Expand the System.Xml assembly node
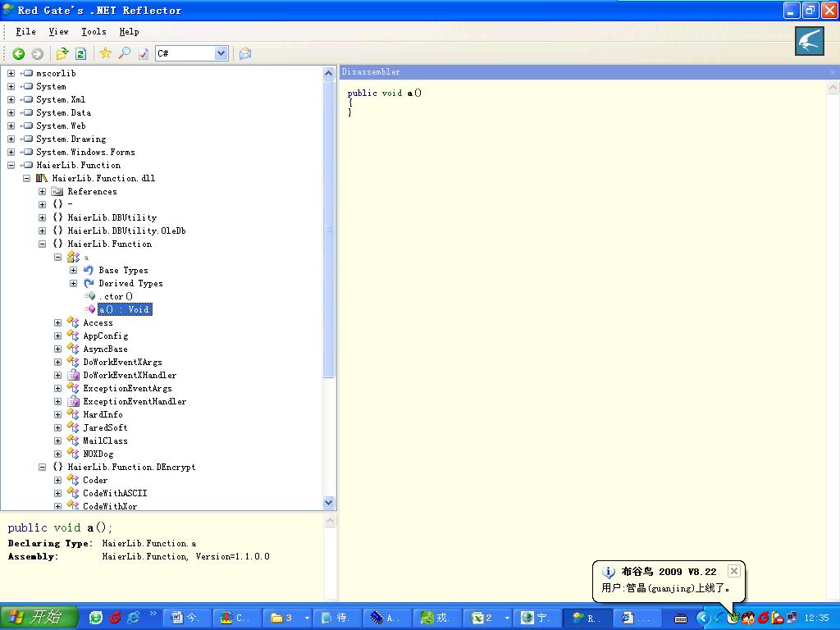840x630 pixels. pyautogui.click(x=11, y=99)
